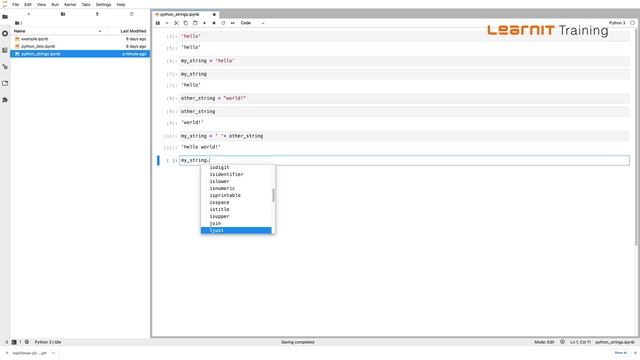640x360 pixels.
Task: Select python_strings.ipynb in file browser
Action: [80, 54]
